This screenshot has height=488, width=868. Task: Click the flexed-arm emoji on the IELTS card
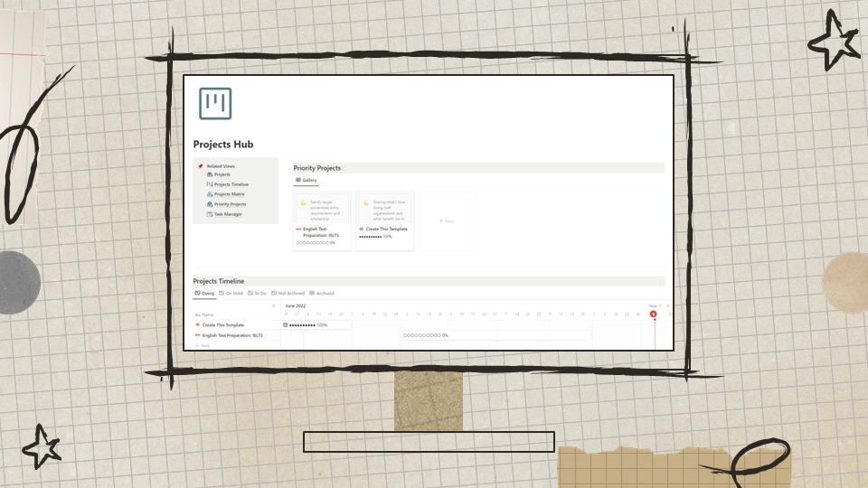click(304, 202)
